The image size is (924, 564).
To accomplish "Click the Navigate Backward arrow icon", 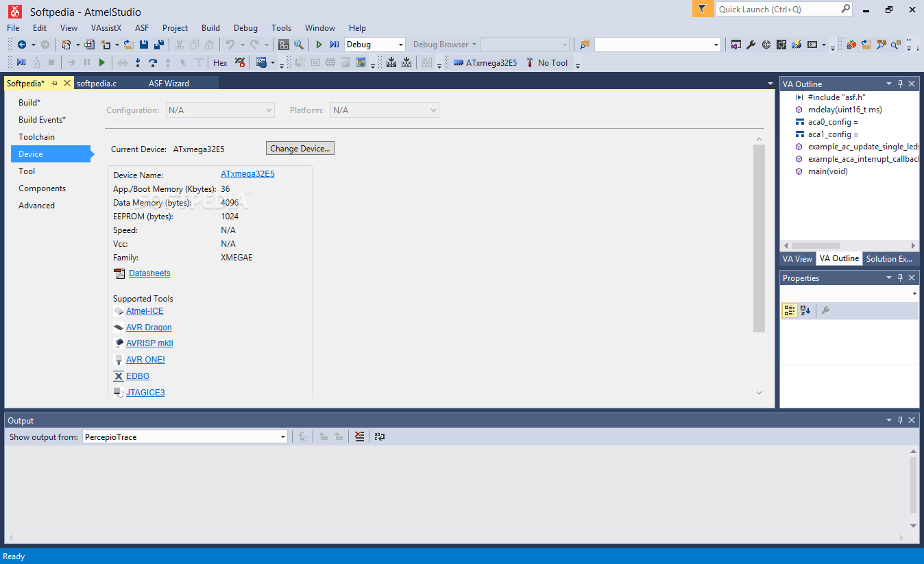I will (x=22, y=45).
